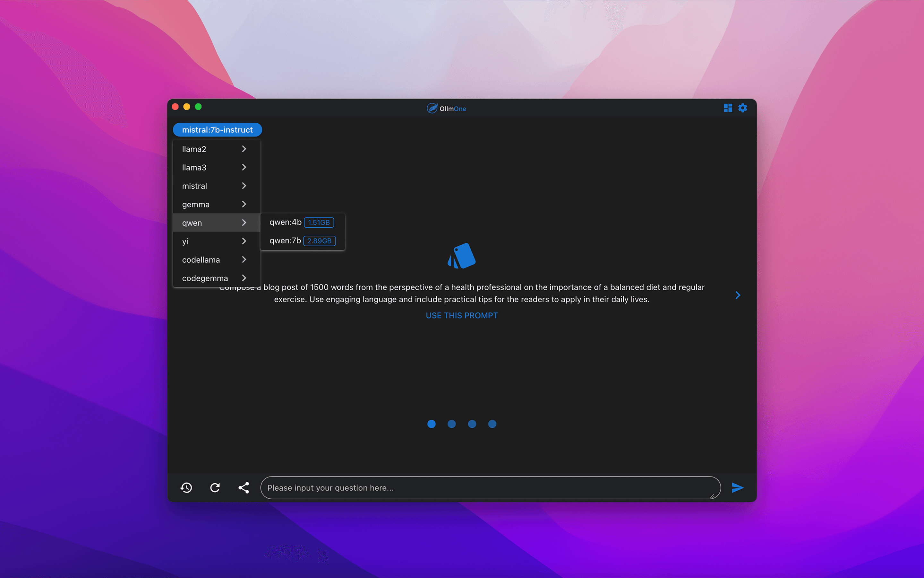924x578 pixels.
Task: Click the send message arrow icon
Action: point(737,487)
